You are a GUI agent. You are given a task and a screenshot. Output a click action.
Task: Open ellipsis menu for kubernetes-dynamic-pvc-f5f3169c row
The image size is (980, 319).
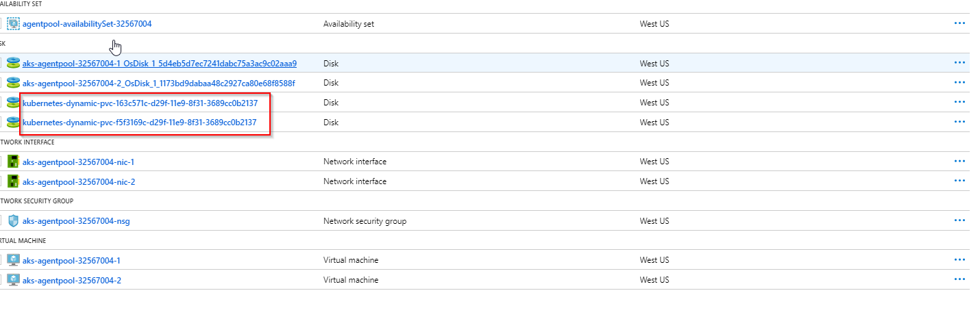click(x=959, y=123)
